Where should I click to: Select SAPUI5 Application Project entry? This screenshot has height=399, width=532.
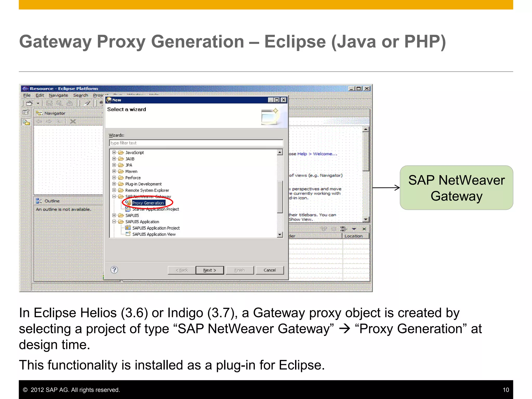coord(156,228)
